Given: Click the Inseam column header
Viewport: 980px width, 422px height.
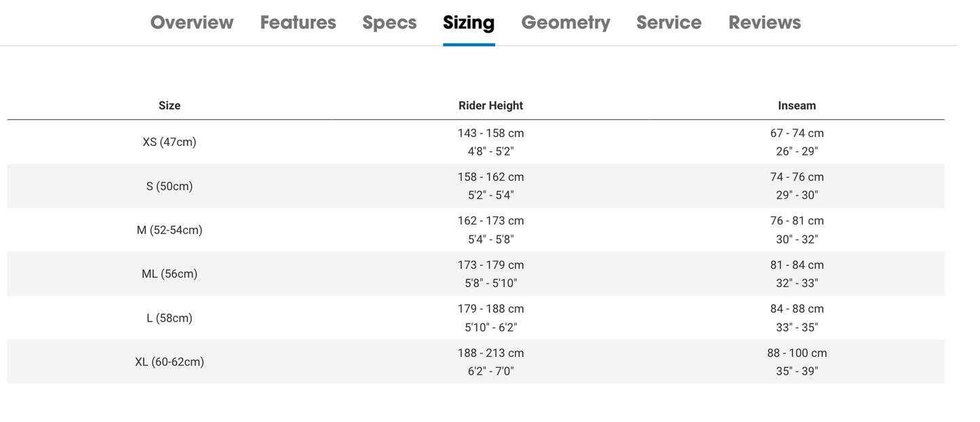Looking at the screenshot, I should 797,105.
